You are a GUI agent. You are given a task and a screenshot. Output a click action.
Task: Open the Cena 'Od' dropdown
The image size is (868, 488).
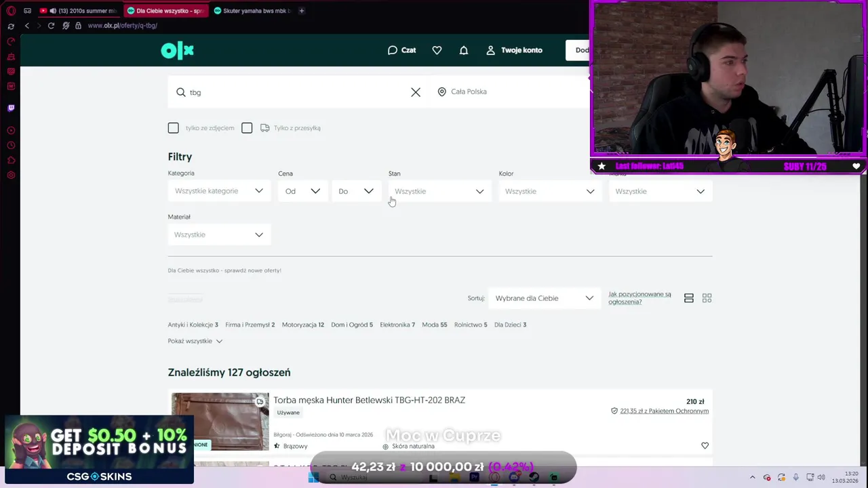point(302,191)
